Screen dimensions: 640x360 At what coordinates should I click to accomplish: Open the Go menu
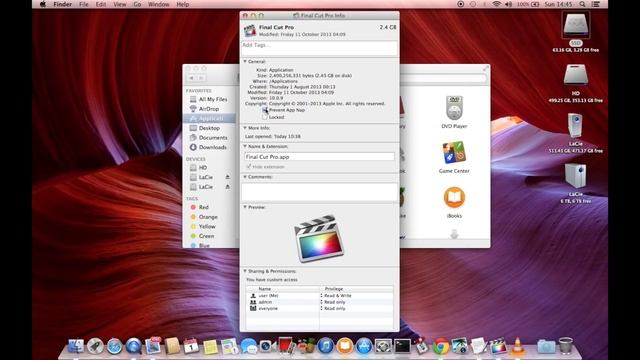click(x=137, y=4)
